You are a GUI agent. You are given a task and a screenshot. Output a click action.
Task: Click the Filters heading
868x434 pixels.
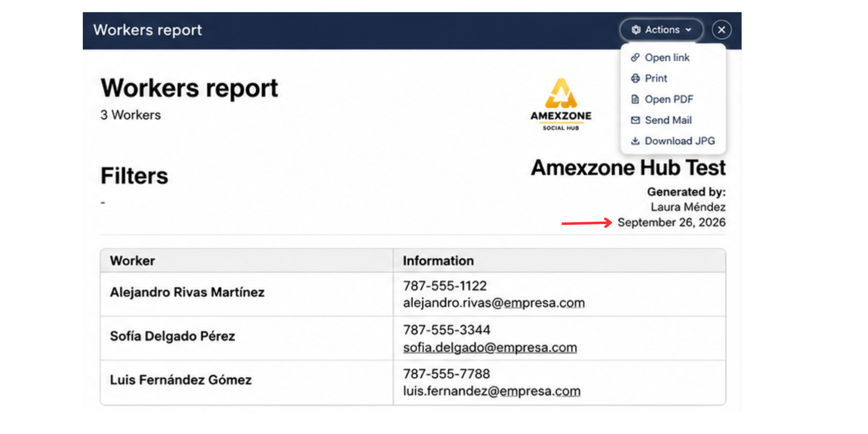(134, 175)
